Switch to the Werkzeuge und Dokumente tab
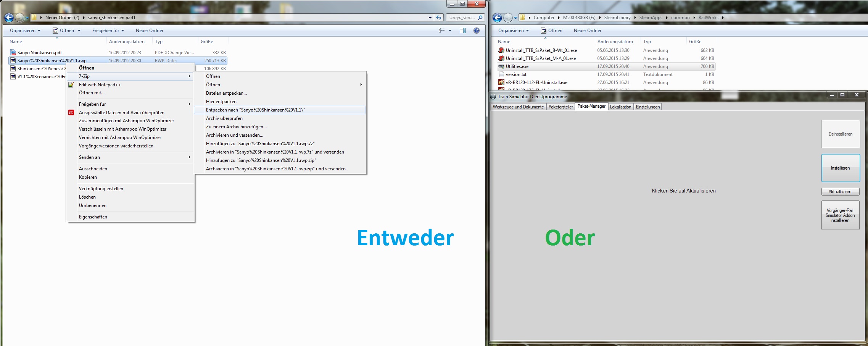The image size is (868, 346). tap(518, 107)
